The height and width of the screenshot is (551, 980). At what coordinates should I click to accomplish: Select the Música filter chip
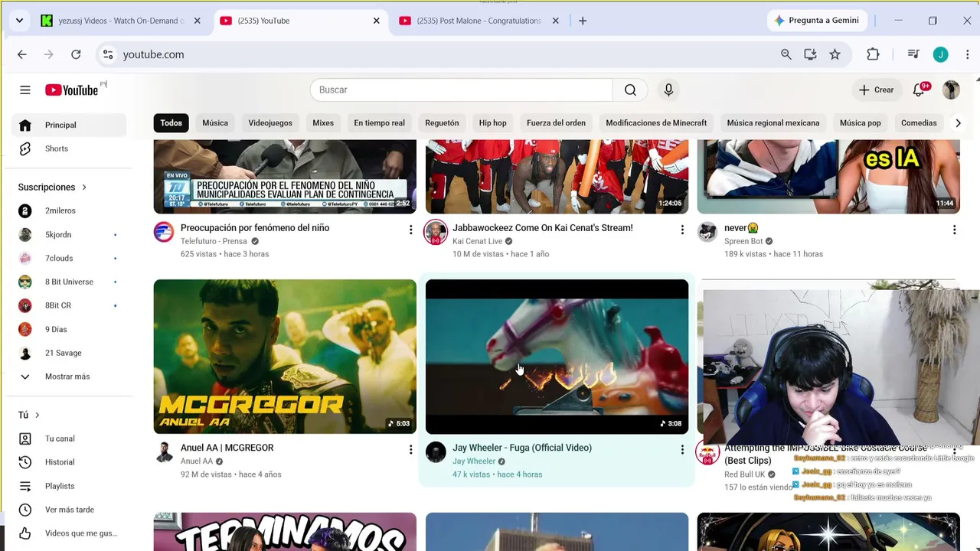tap(215, 123)
